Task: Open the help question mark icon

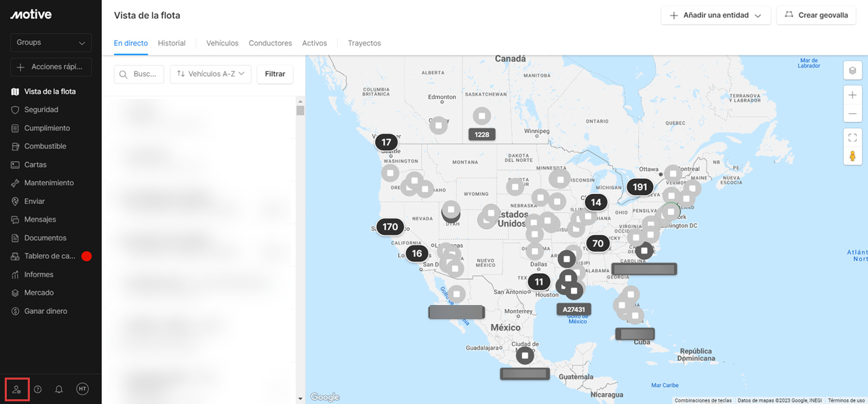Action: 38,389
